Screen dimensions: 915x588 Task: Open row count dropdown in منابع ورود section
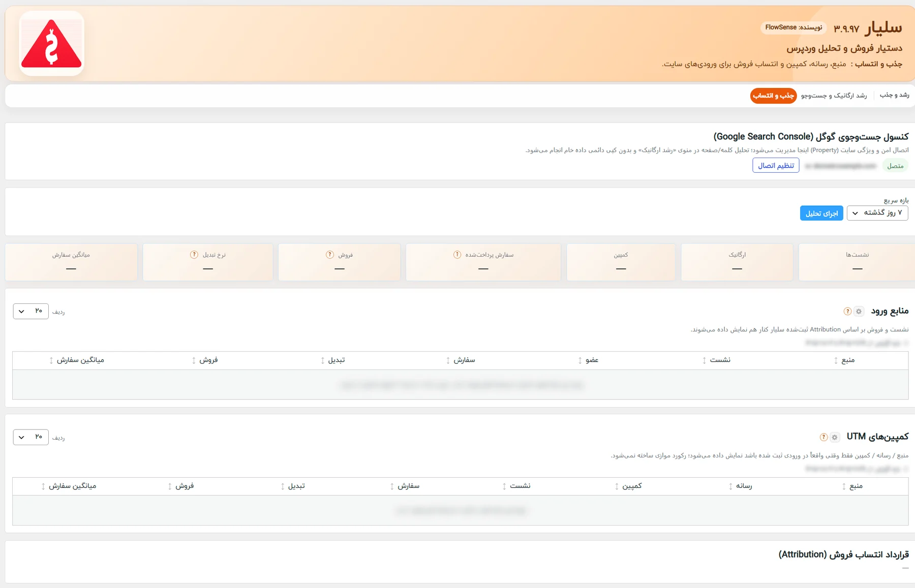pos(30,311)
